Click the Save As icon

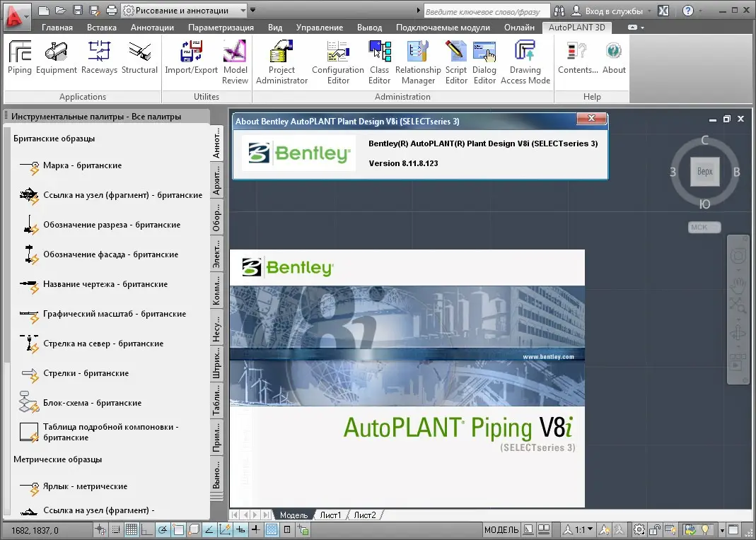pyautogui.click(x=94, y=10)
